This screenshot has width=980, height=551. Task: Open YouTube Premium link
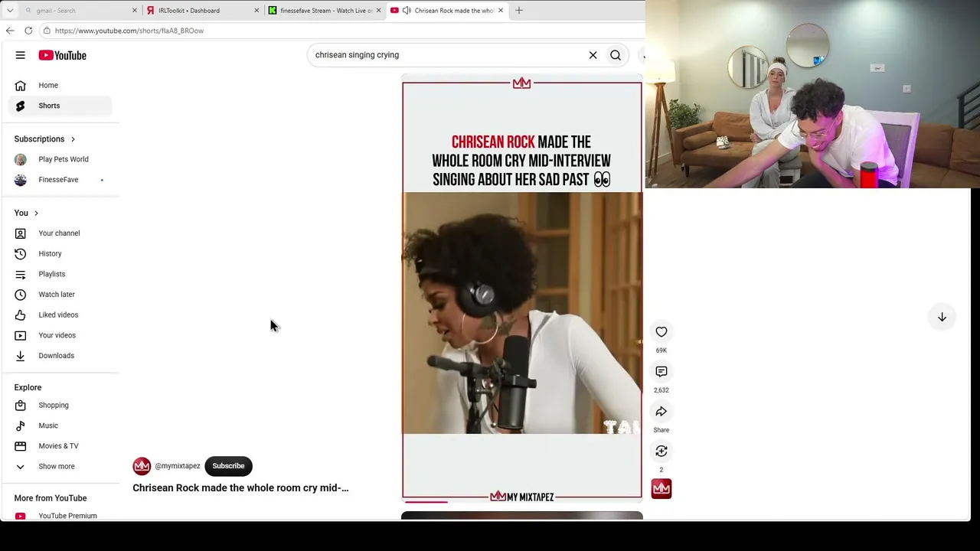(60, 516)
